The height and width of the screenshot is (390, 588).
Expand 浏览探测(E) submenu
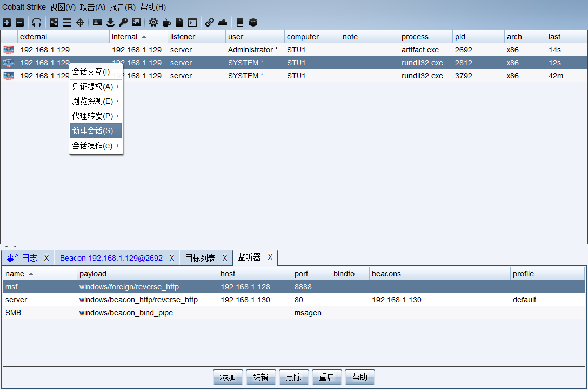tap(96, 101)
